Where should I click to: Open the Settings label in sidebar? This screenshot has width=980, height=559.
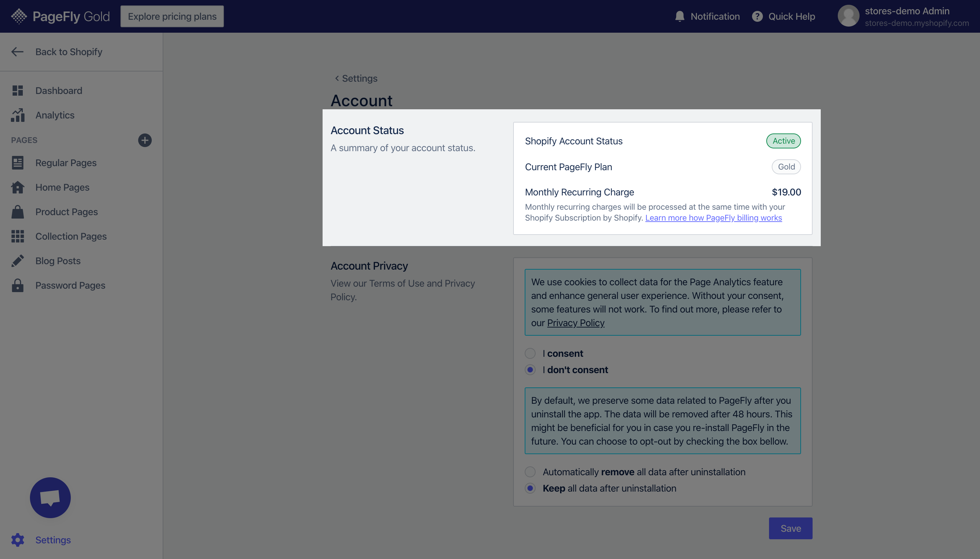click(53, 540)
